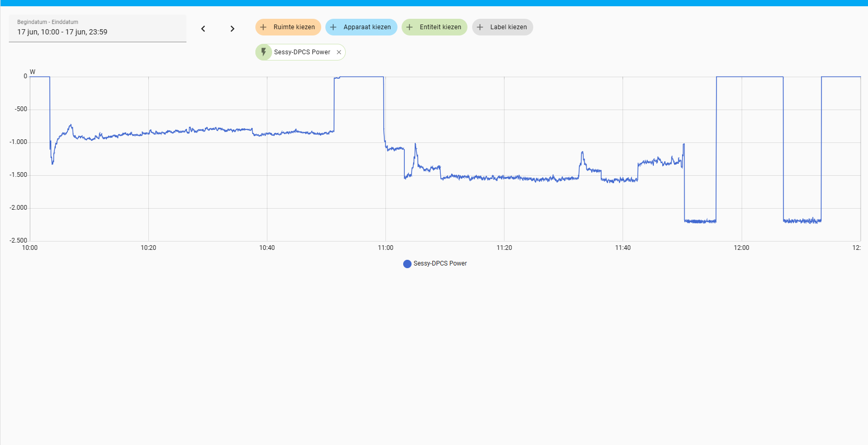
Task: Open the Label kiezen picker
Action: (502, 27)
